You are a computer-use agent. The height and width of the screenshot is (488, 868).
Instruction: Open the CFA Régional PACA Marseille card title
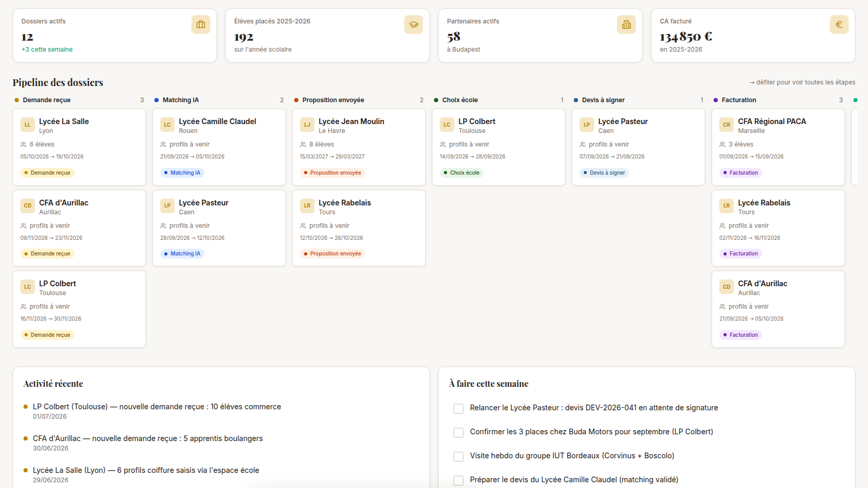[772, 121]
